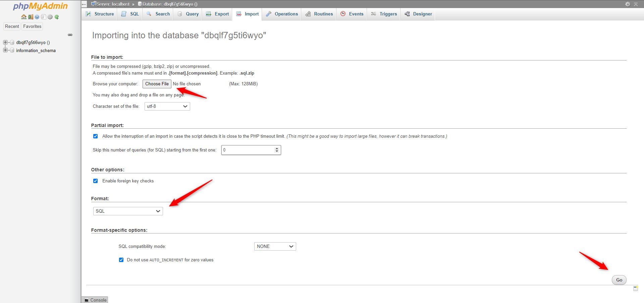Click the Server: localhost breadcrumb link
The height and width of the screenshot is (303, 644).
pos(113,4)
